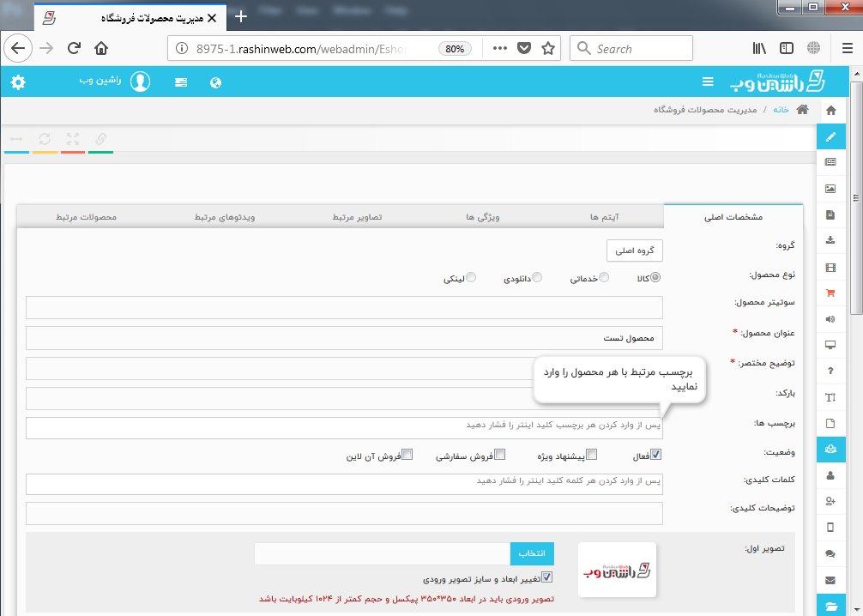This screenshot has height=616, width=863.
Task: Open the chat comments icon in sidebar
Action: point(830,553)
